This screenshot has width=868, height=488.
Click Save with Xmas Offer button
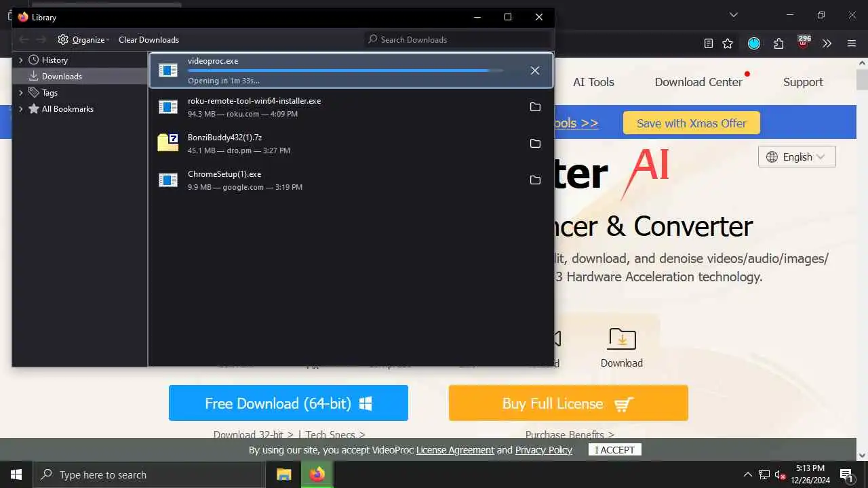tap(691, 123)
